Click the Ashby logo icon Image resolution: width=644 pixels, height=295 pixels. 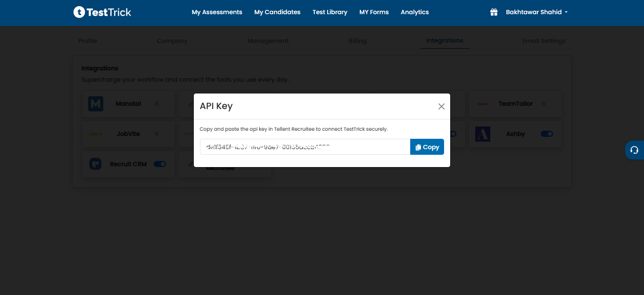483,134
